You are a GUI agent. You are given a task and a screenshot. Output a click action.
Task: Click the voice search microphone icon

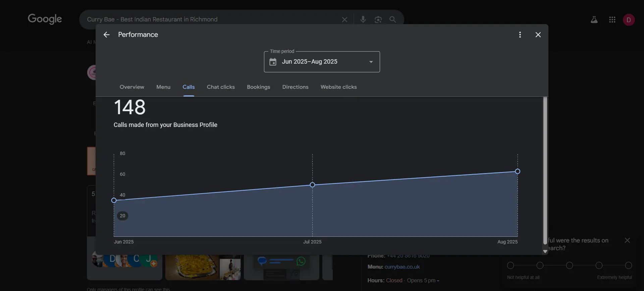tap(363, 19)
